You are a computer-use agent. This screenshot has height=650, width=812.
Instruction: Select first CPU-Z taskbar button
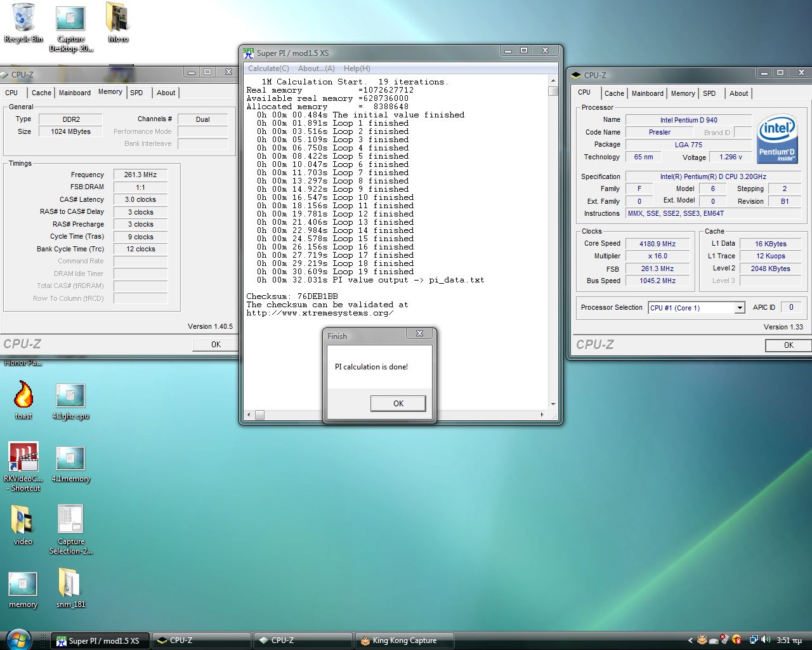(202, 640)
